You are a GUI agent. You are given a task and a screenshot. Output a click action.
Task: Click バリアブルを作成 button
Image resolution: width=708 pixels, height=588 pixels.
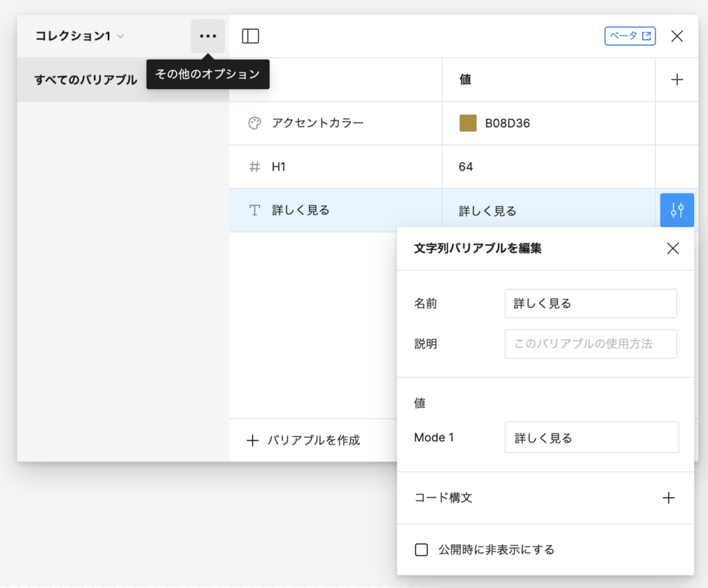click(304, 440)
